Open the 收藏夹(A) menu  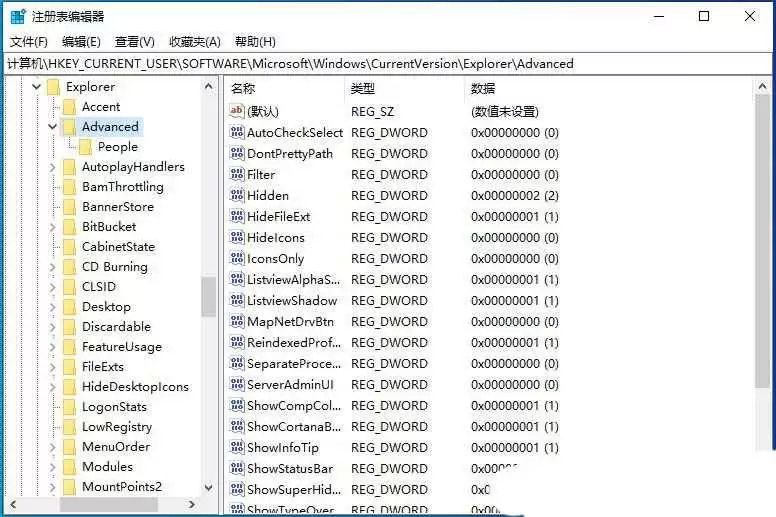[x=194, y=42]
